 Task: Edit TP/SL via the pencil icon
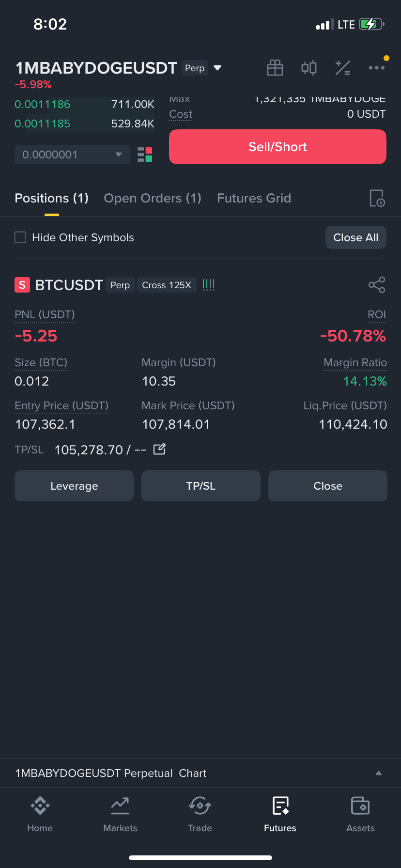pos(159,449)
